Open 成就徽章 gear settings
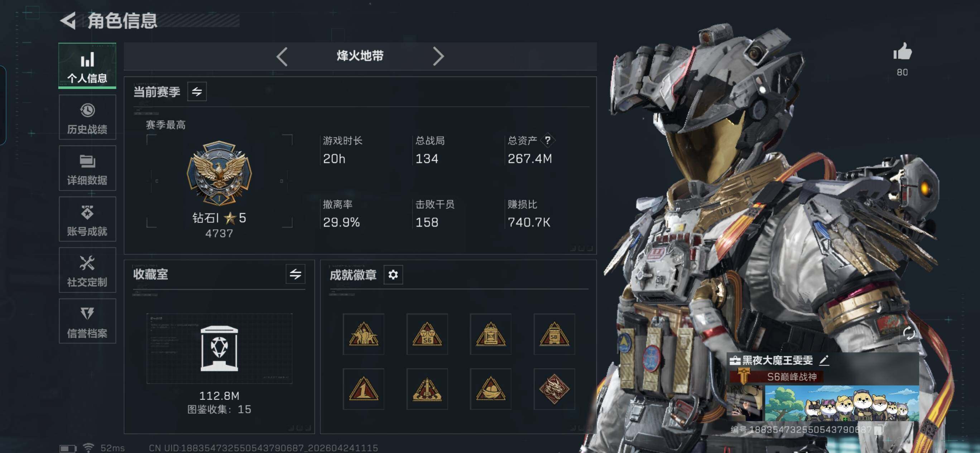This screenshot has height=453, width=980. click(x=393, y=275)
